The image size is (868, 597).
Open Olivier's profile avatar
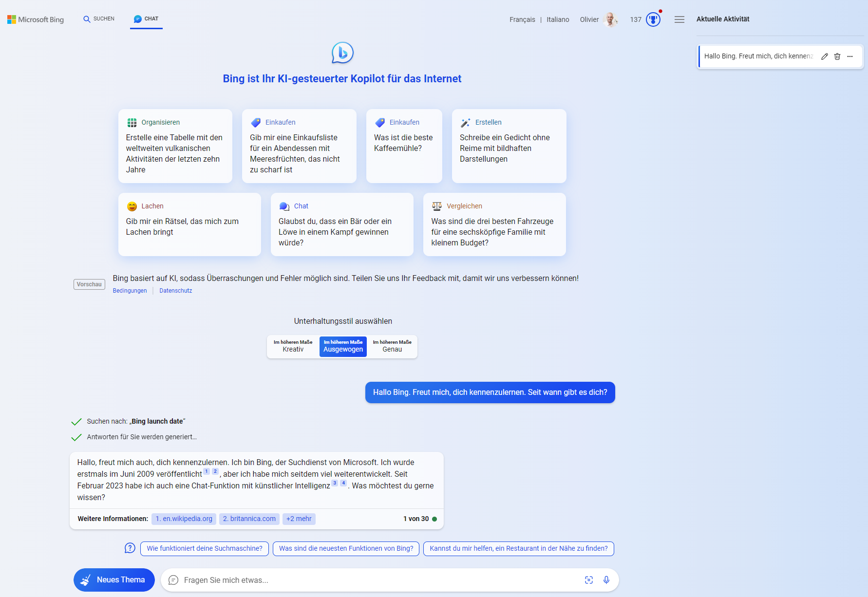pos(610,19)
